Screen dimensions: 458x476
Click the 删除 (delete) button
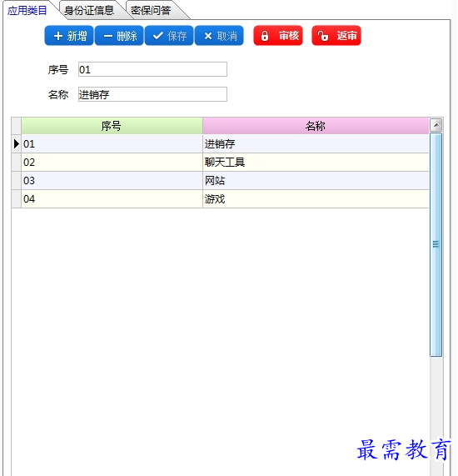pyautogui.click(x=119, y=36)
